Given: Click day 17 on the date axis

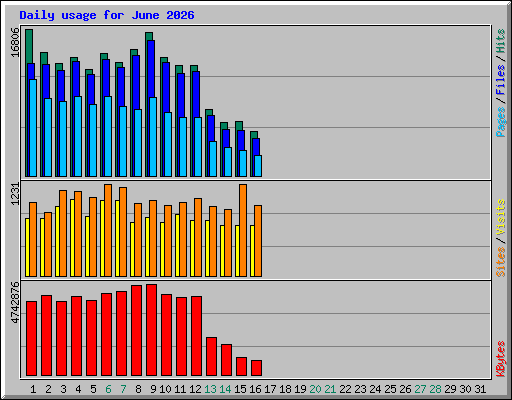Looking at the screenshot, I should (x=270, y=389).
